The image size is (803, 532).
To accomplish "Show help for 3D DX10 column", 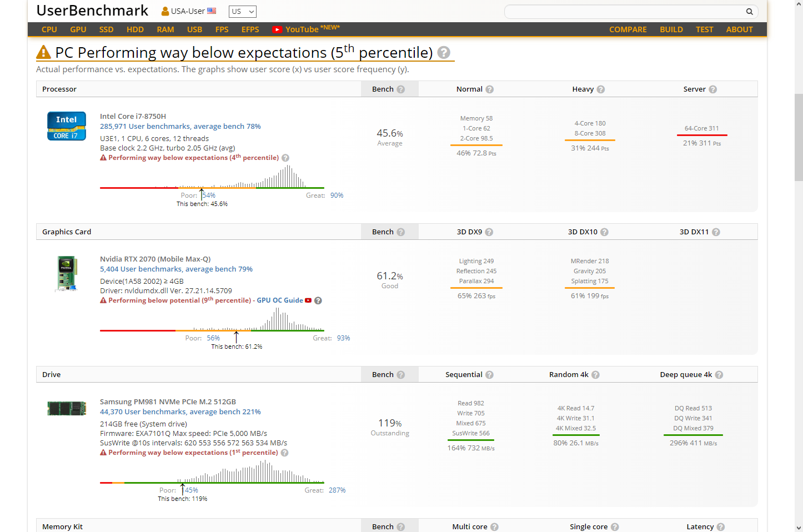I will [605, 232].
